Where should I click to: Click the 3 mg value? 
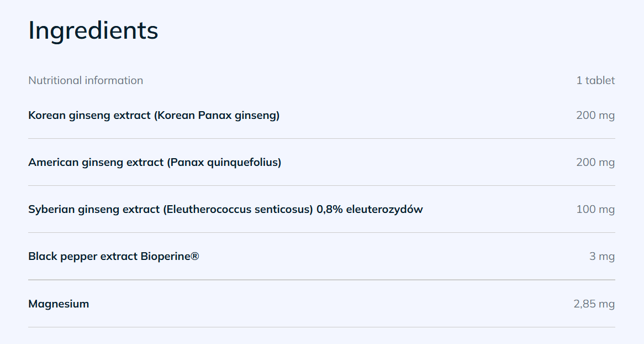coord(602,257)
